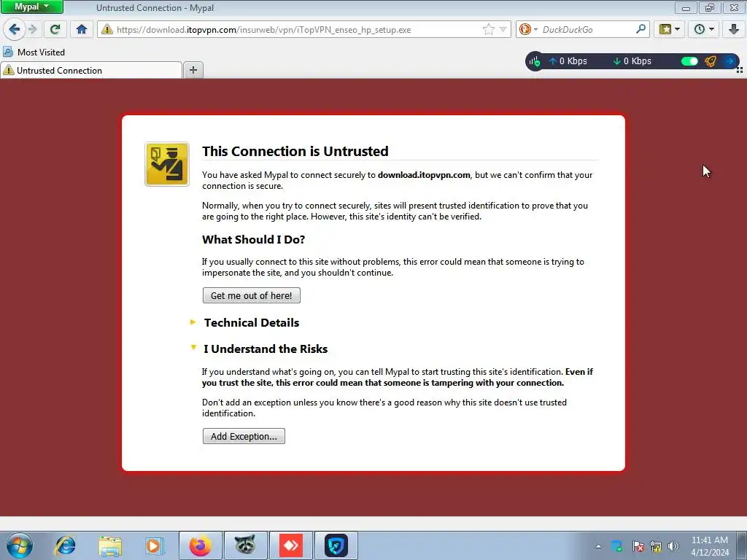The height and width of the screenshot is (560, 747).
Task: Show hidden tray icons arrow
Action: 598,546
